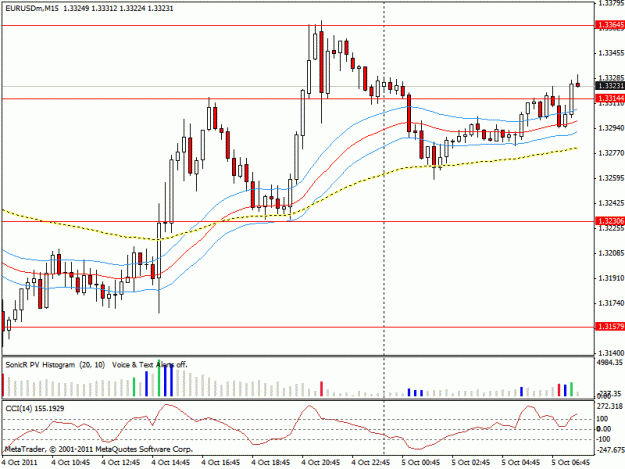Select the 1.33645 red price level label
Image resolution: width=625 pixels, height=469 pixels.
pyautogui.click(x=610, y=25)
